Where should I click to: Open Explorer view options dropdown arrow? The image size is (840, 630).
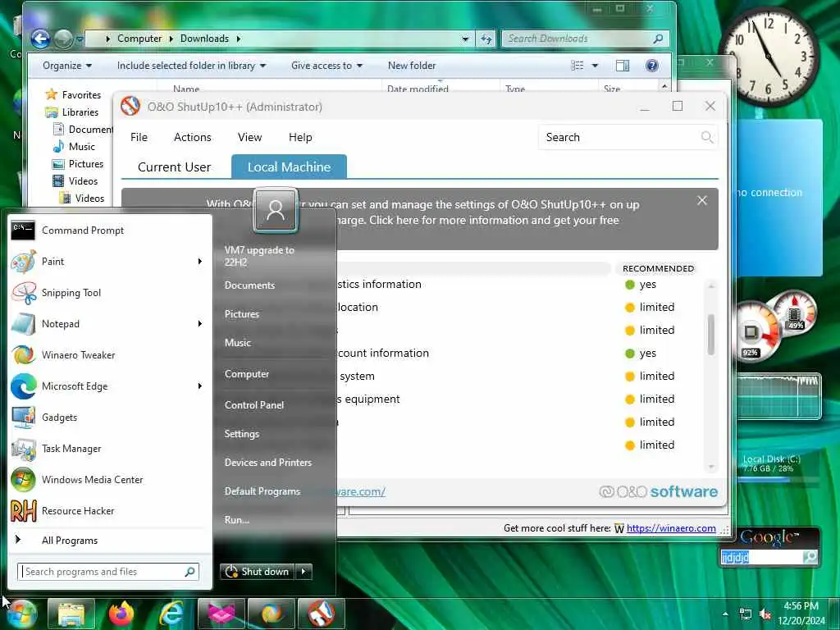click(x=595, y=66)
